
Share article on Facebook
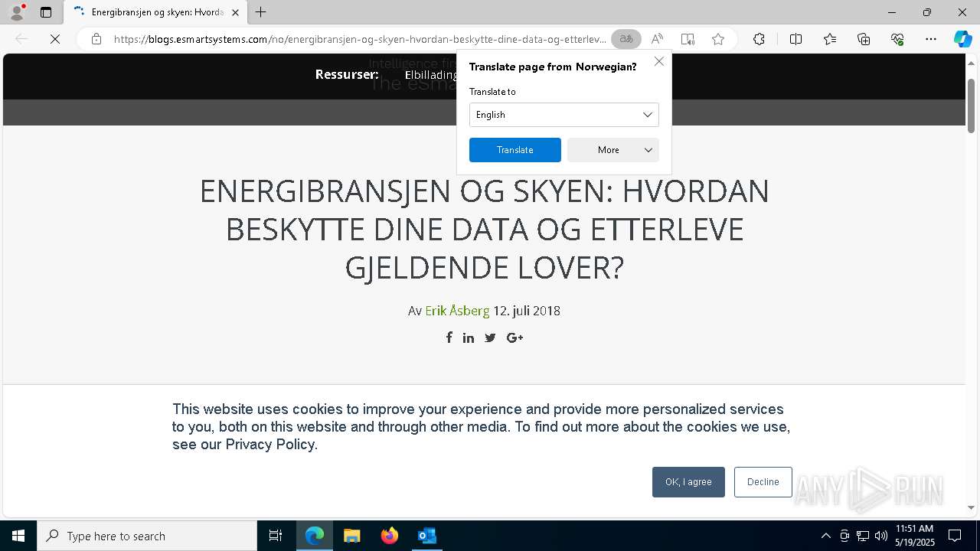[x=449, y=337]
